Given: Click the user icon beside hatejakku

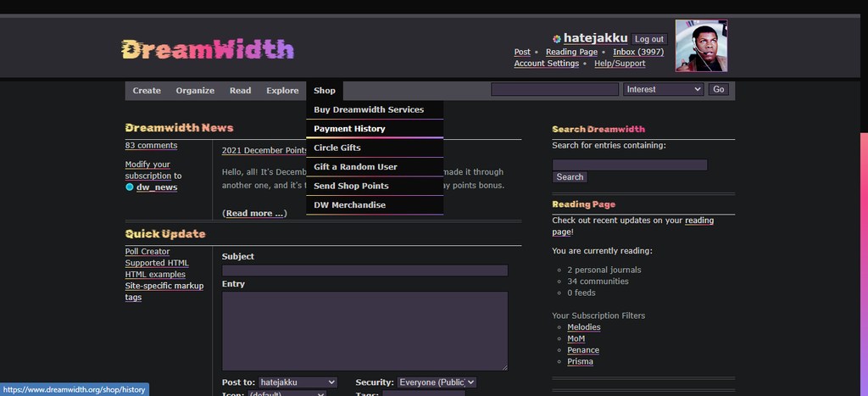Looking at the screenshot, I should [x=557, y=39].
